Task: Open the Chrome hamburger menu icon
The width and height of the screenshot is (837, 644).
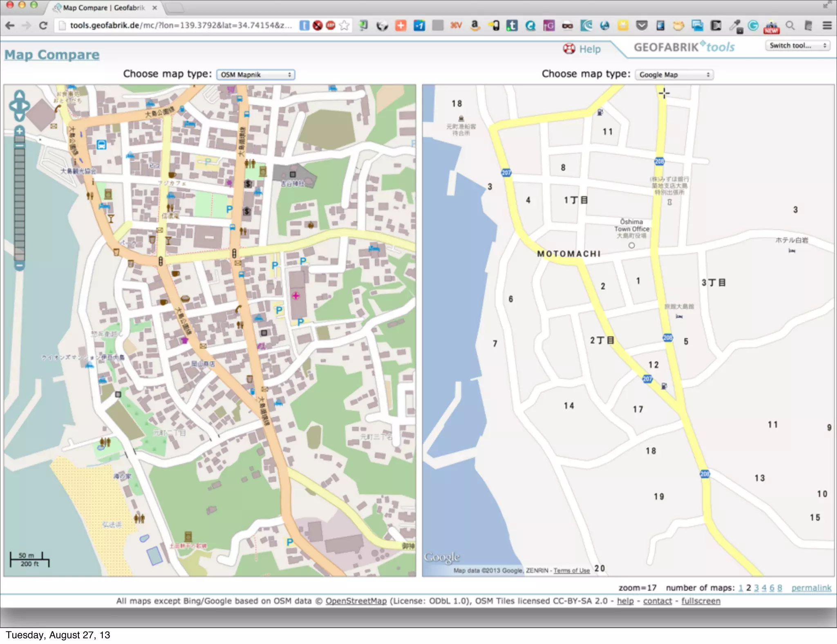Action: [827, 25]
